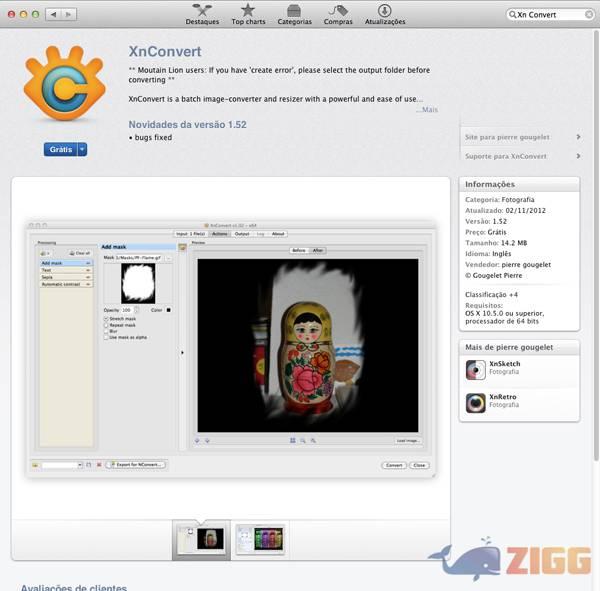This screenshot has width=600, height=591.
Task: Open the XnRetro app icon
Action: 476,403
